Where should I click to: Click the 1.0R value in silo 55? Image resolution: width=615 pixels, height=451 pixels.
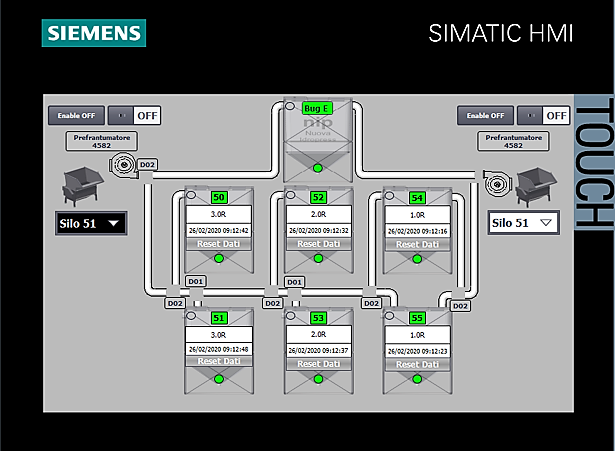pos(417,335)
